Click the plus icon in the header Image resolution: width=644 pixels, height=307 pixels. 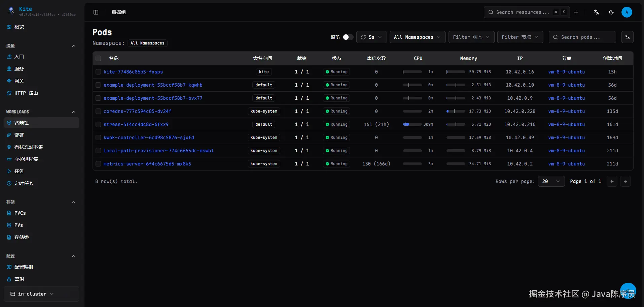pos(576,12)
